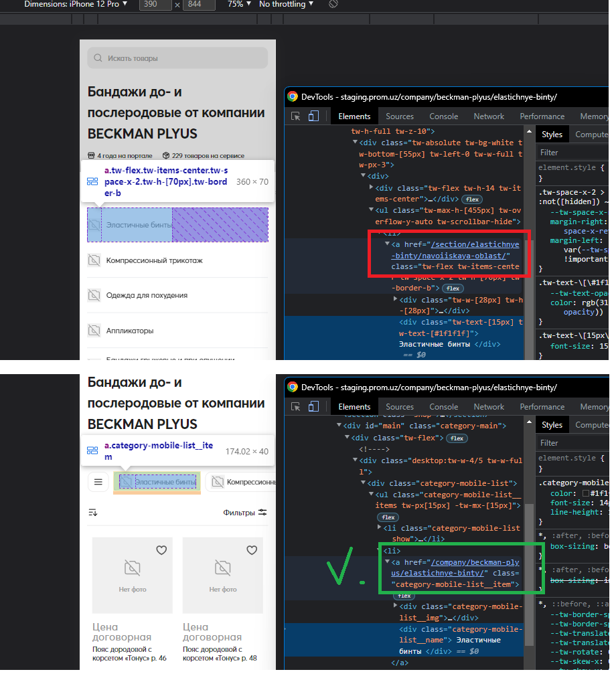Click the rotate device icon in device toolbar
Image resolution: width=616 pixels, height=688 pixels.
[333, 4]
